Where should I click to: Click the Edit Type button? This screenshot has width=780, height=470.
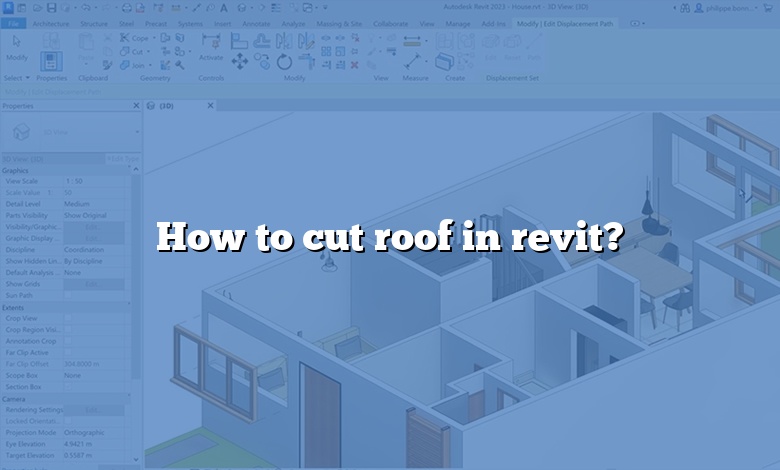click(x=122, y=159)
